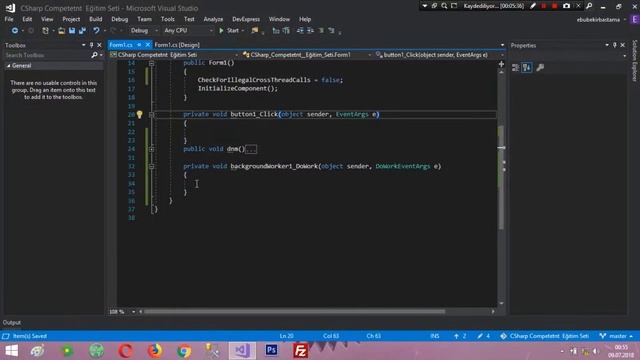Show Properties panel categorized view icon
The height and width of the screenshot is (360, 640).
(x=516, y=68)
